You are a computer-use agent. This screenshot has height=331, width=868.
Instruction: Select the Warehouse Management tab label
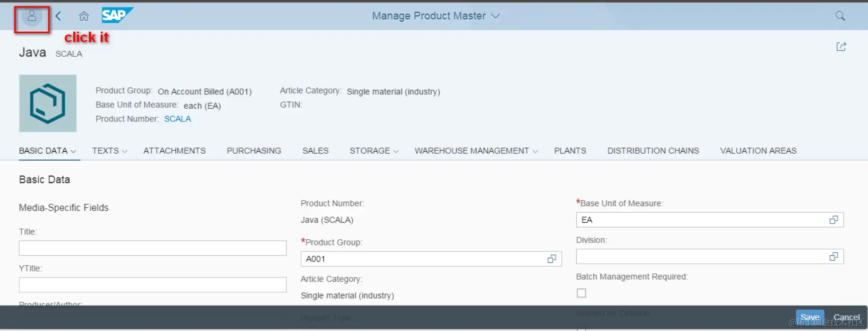[x=472, y=151]
